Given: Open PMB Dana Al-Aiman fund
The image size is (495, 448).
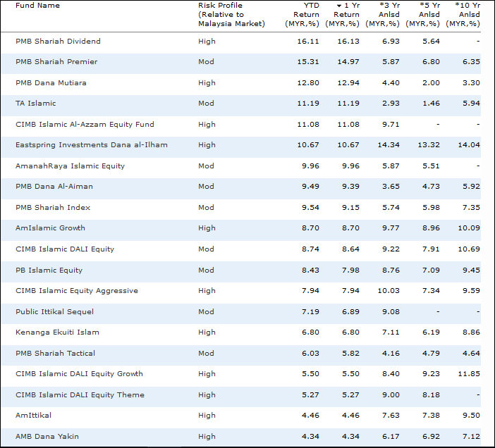Looking at the screenshot, I should point(54,187).
